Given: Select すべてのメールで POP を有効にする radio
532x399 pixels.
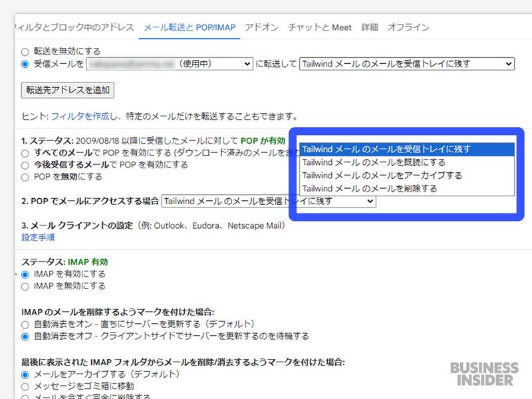Looking at the screenshot, I should 25,154.
